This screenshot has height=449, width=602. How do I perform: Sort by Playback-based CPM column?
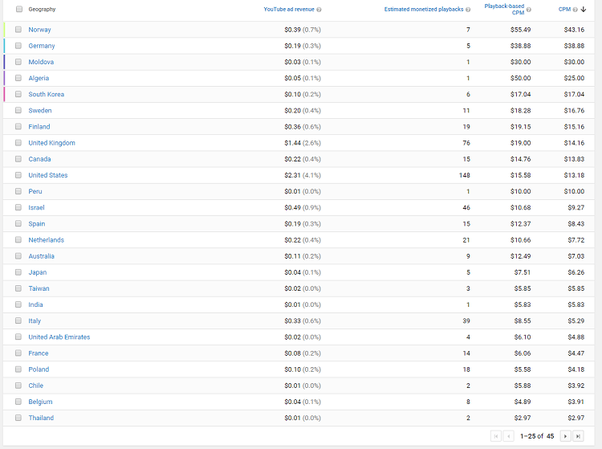click(x=504, y=9)
